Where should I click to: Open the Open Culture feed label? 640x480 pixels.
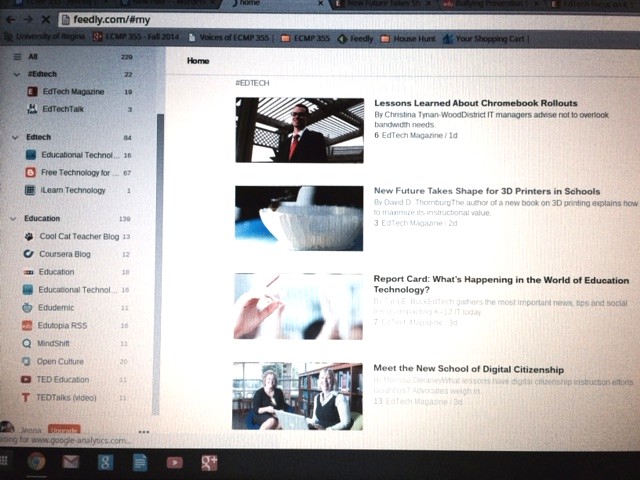(60, 361)
